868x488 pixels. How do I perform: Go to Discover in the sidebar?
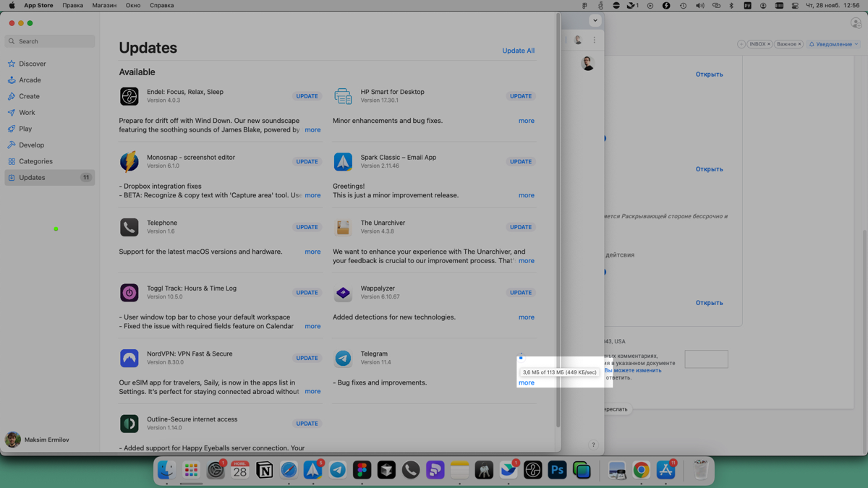[x=50, y=64]
